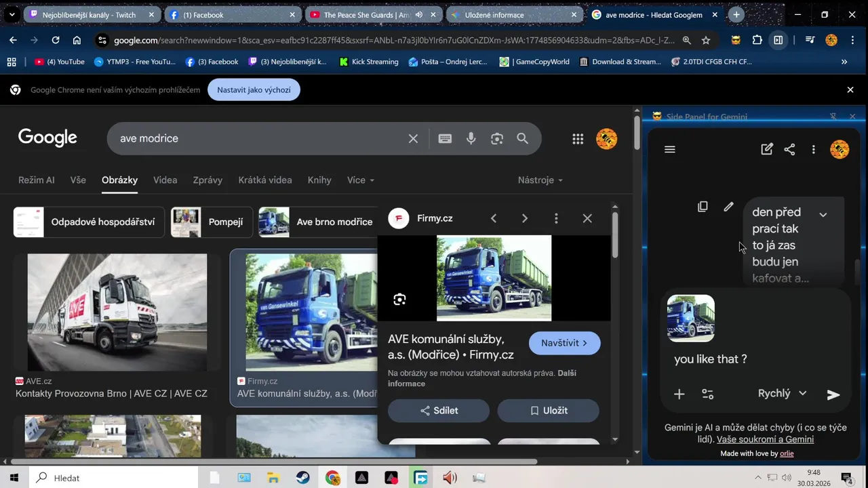This screenshot has width=868, height=488.
Task: Go back with the browser back arrow
Action: [x=13, y=40]
